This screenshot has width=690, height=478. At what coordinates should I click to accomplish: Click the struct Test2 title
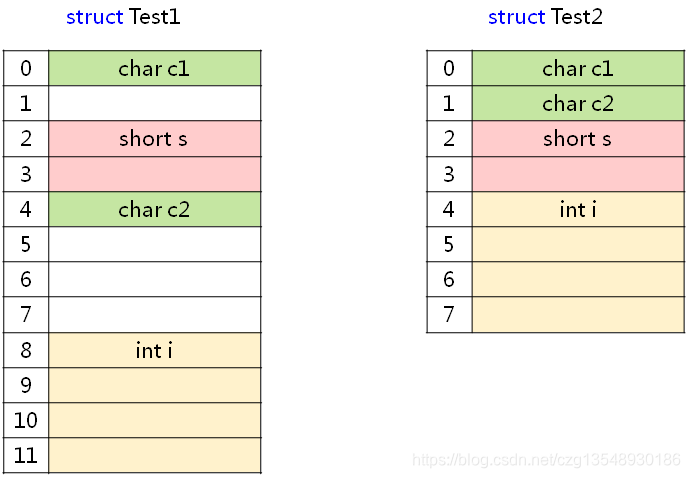tap(545, 17)
